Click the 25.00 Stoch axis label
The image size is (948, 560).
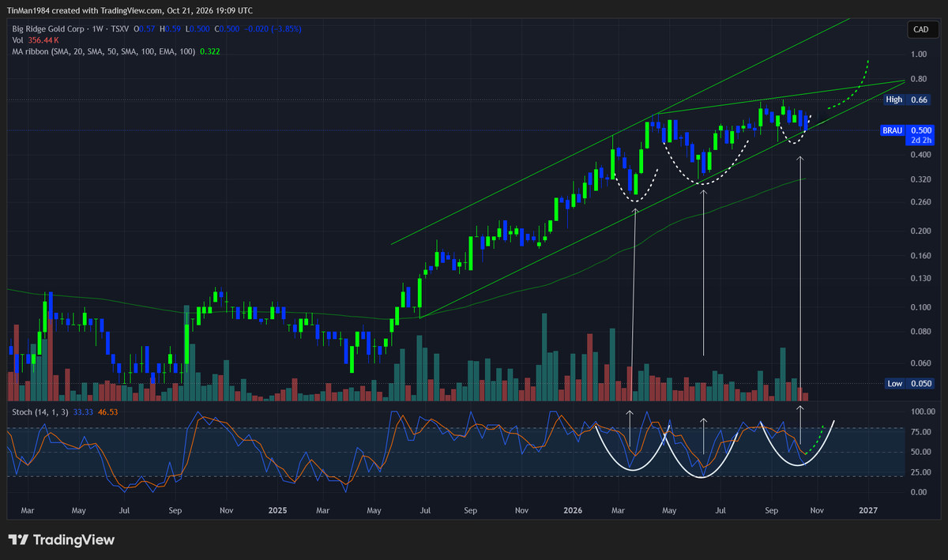tap(921, 472)
